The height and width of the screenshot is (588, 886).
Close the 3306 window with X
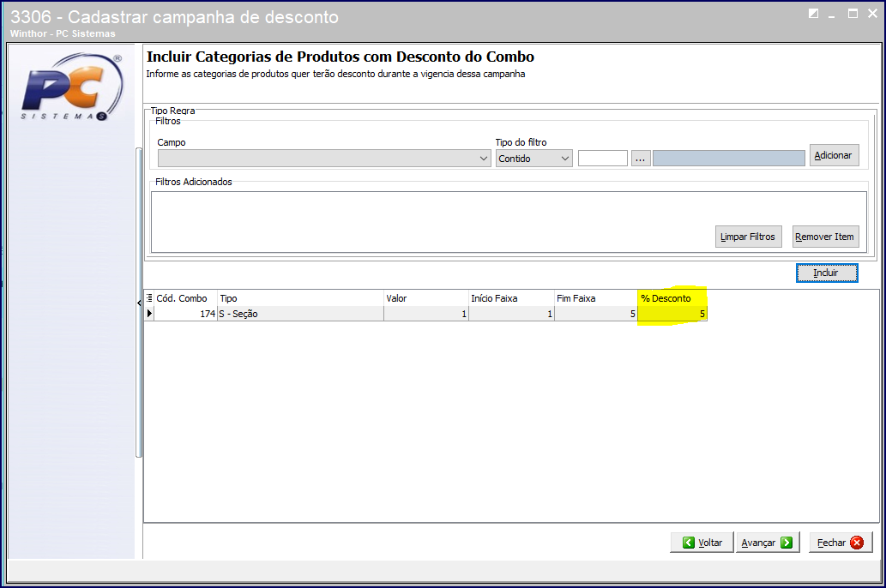click(873, 14)
